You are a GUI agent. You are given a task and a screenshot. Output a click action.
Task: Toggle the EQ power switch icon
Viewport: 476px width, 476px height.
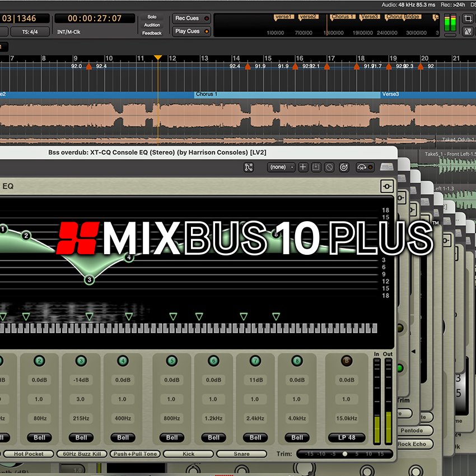pos(386,186)
